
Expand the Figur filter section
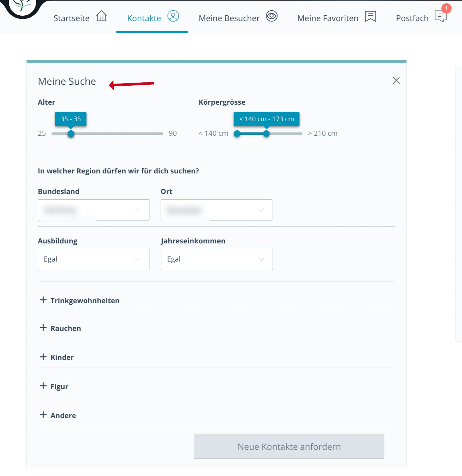click(x=216, y=386)
